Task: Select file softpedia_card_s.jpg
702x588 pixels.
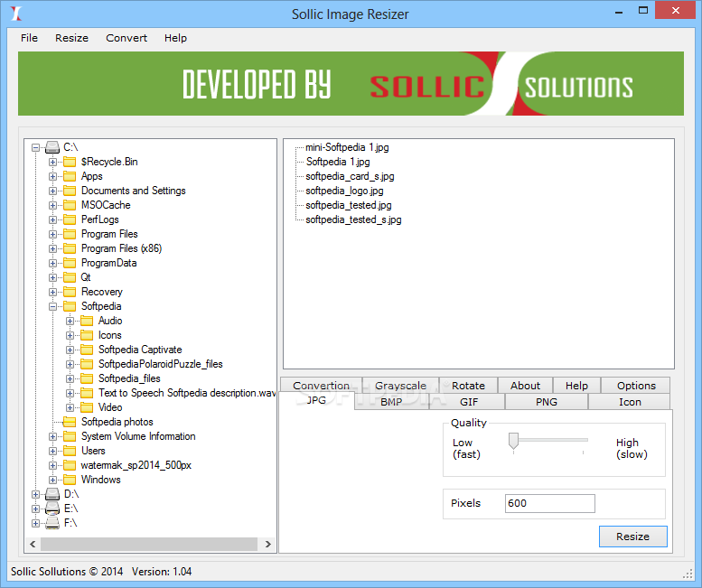Action: 350,176
